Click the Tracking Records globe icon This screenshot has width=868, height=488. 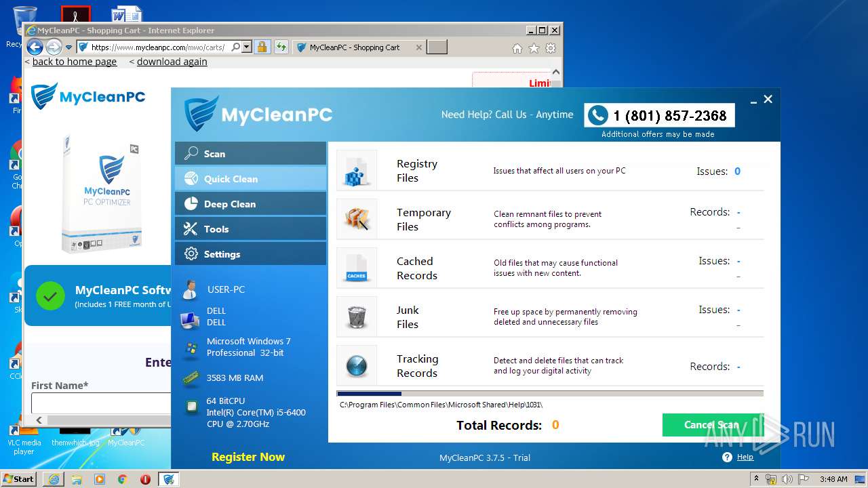pyautogui.click(x=356, y=365)
